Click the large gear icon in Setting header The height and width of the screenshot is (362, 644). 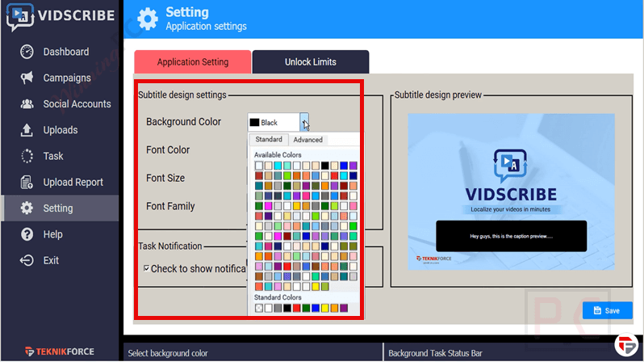coord(148,19)
